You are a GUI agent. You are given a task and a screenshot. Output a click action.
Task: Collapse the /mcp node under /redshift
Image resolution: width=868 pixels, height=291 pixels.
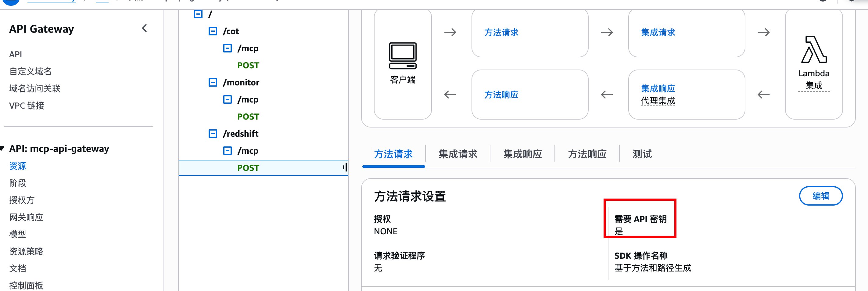click(228, 151)
